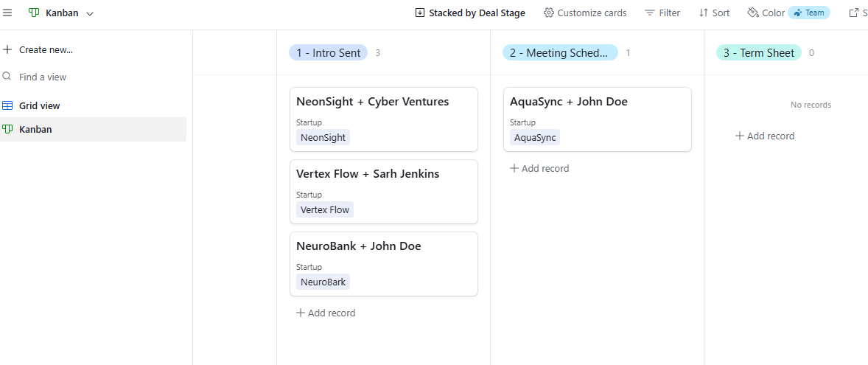Viewport: 868px width, 365px height.
Task: Click the 2 - Meeting Sched... stack label
Action: click(x=560, y=52)
